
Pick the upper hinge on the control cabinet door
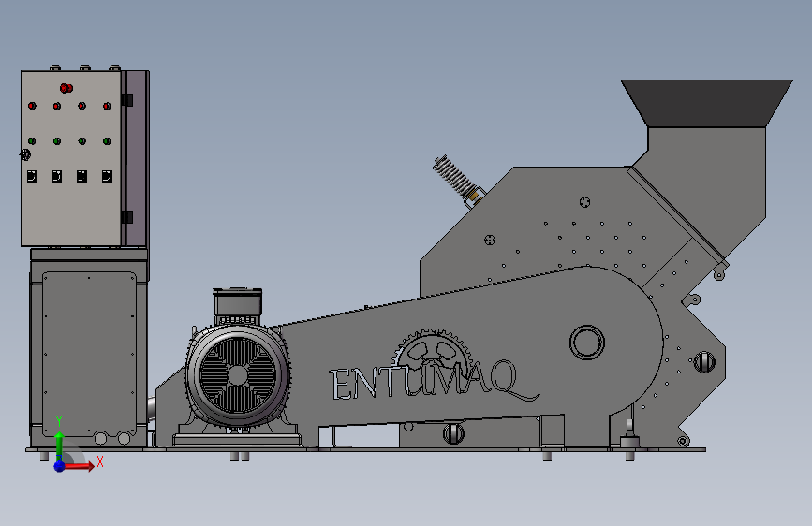pyautogui.click(x=127, y=100)
